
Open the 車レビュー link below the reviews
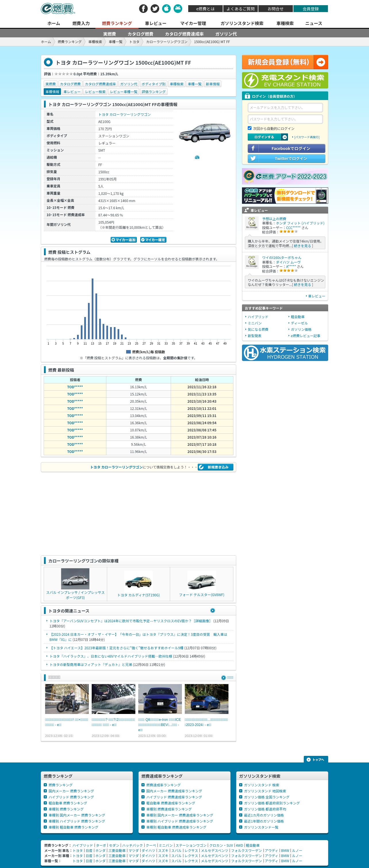tap(316, 296)
